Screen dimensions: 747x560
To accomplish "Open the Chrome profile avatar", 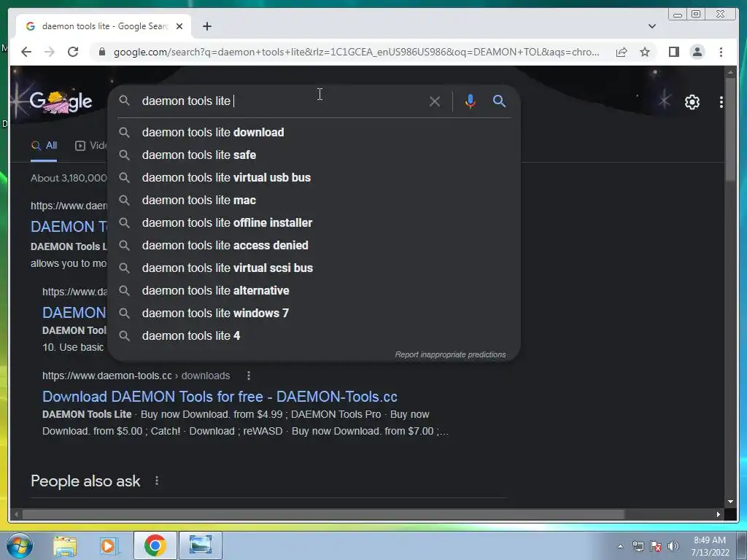I will 697,52.
